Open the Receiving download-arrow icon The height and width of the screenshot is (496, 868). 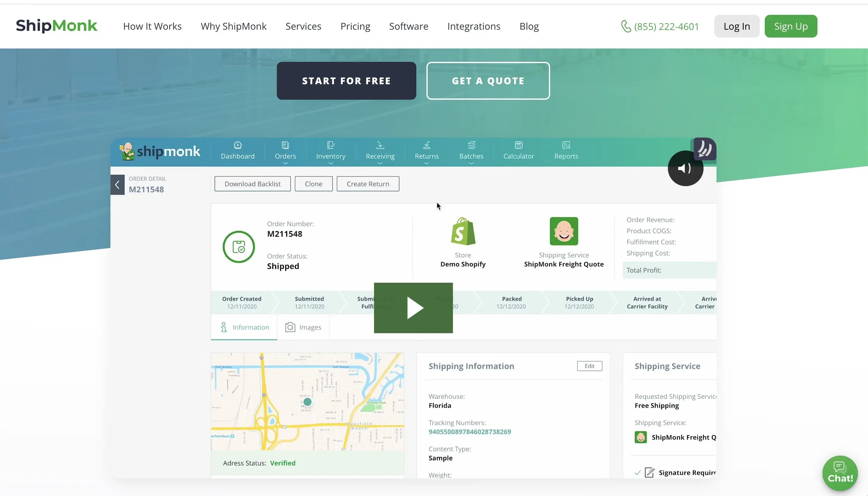(380, 145)
